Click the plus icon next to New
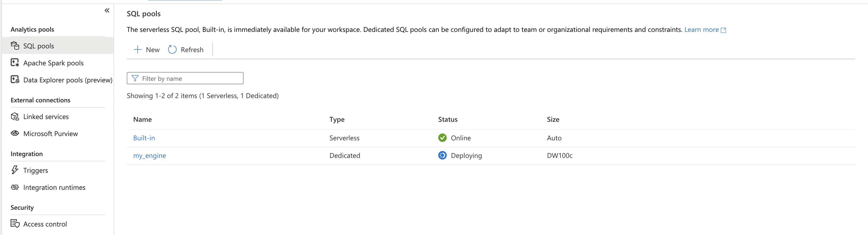Screen dimensions: 868x235 pos(137,50)
